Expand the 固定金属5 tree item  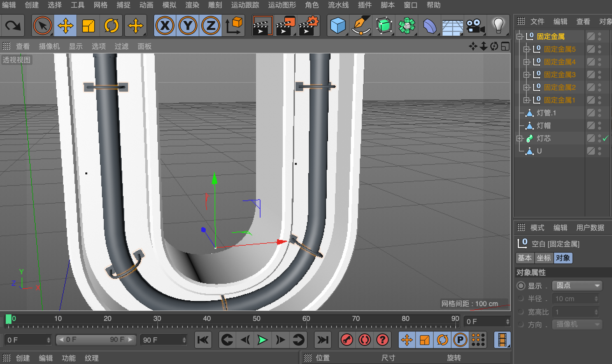526,49
